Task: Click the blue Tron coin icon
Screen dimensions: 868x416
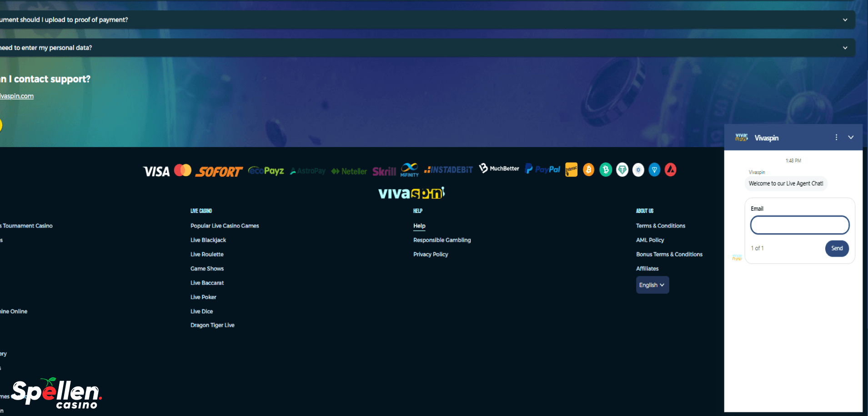Action: pos(654,170)
